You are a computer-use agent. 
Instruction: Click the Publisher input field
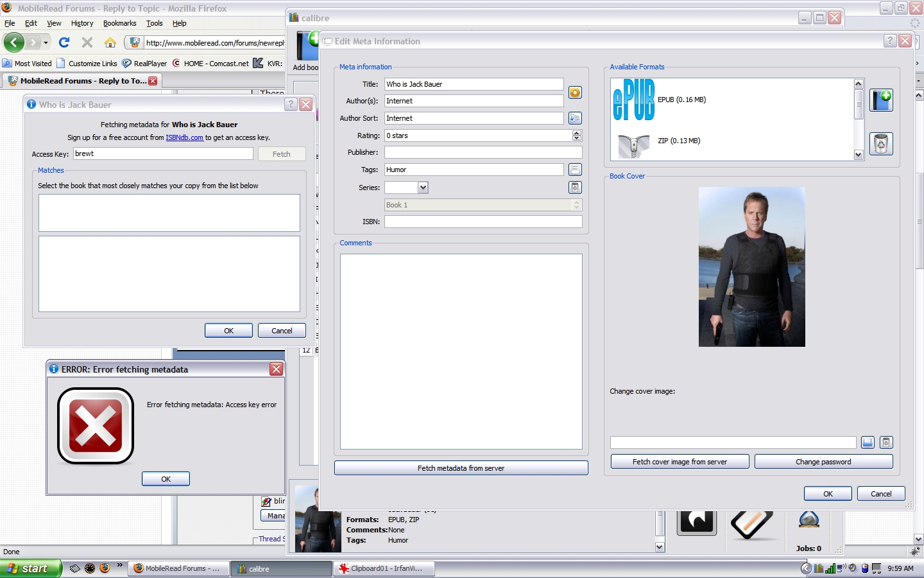coord(484,152)
